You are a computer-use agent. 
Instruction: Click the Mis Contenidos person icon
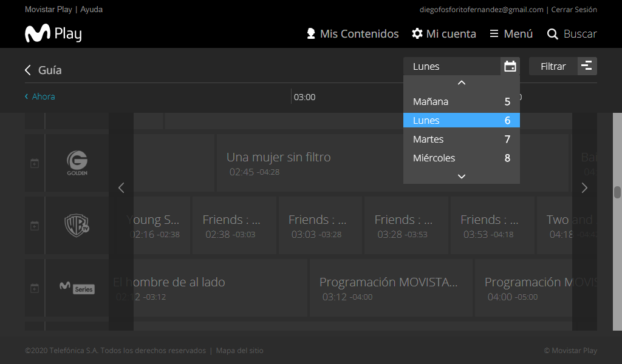(311, 33)
